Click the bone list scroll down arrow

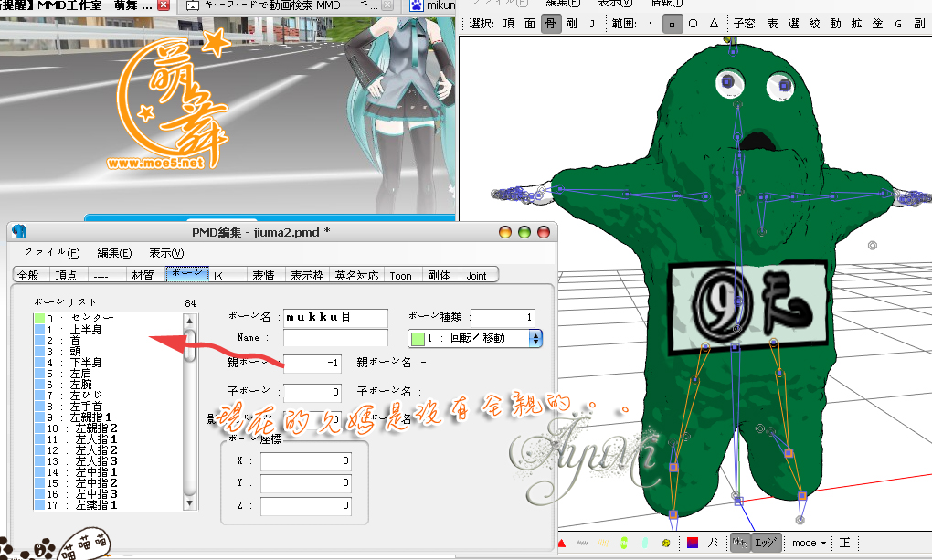click(x=190, y=503)
